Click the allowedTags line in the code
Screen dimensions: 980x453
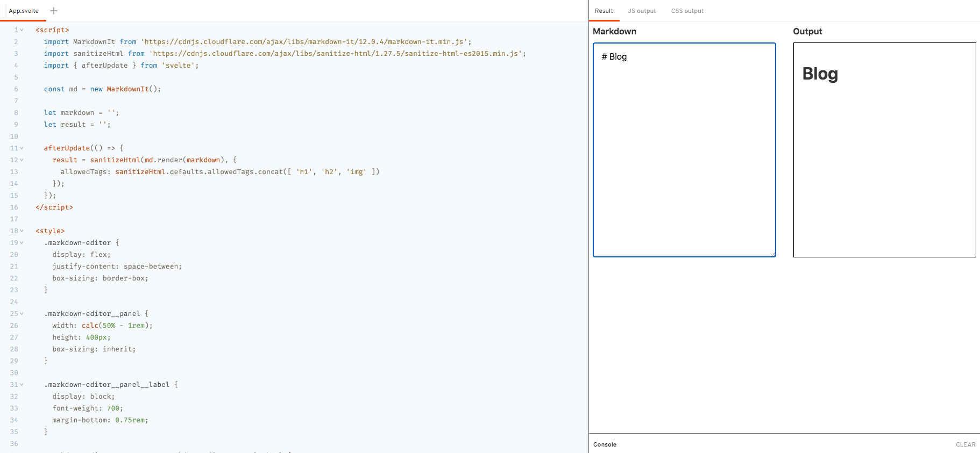(220, 172)
